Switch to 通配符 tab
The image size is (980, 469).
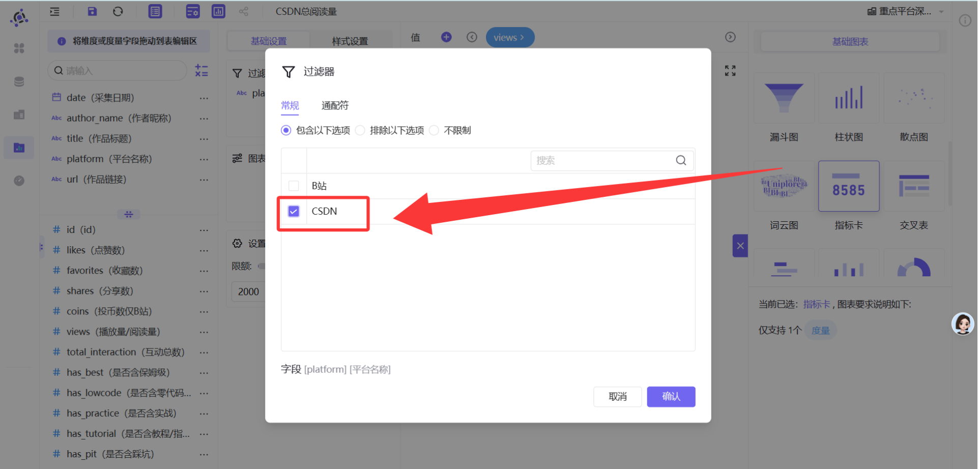pos(335,105)
